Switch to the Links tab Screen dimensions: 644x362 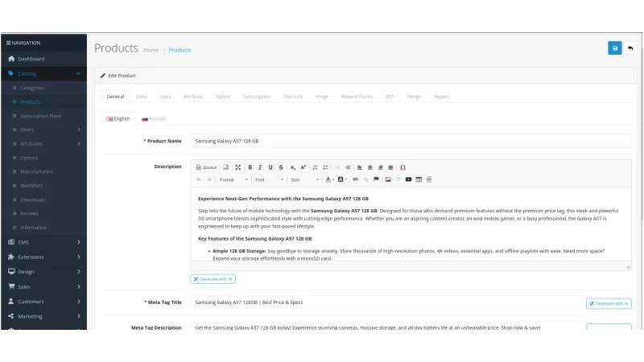point(165,97)
